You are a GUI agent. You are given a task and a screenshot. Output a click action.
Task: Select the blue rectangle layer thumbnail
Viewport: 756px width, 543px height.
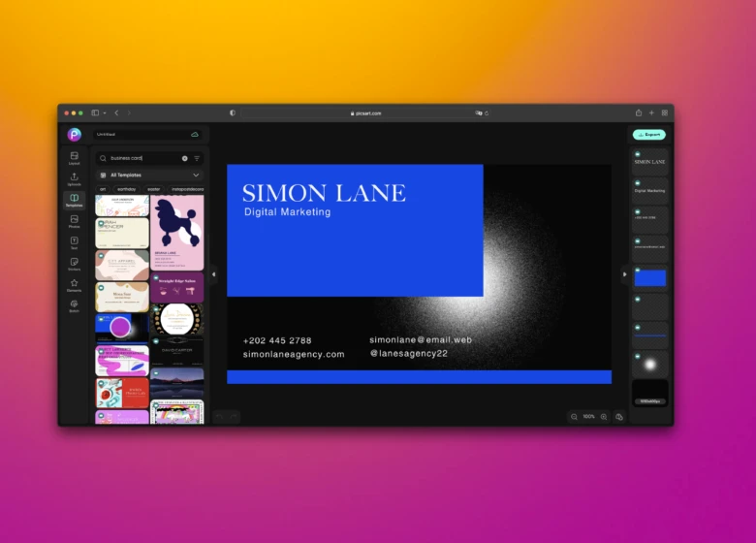point(649,278)
